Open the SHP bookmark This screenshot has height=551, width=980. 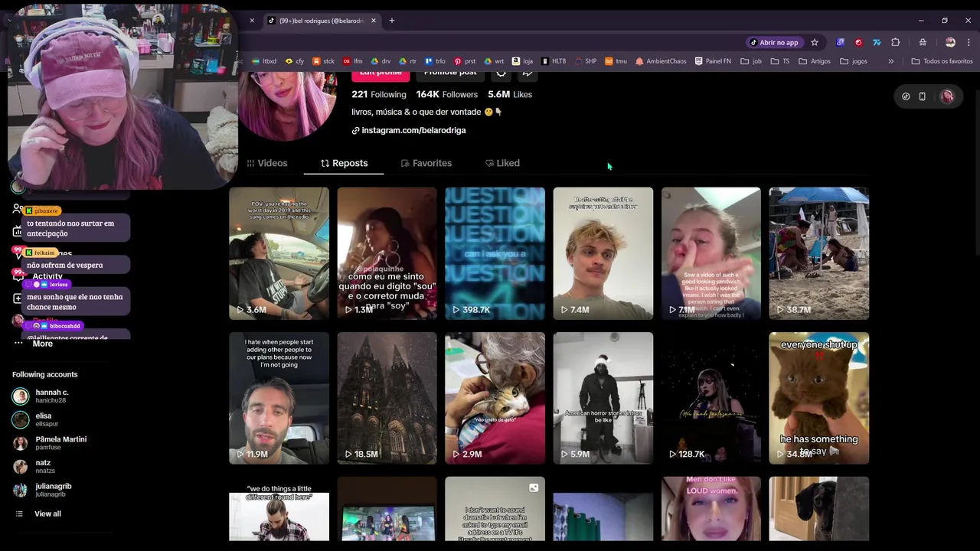click(585, 61)
